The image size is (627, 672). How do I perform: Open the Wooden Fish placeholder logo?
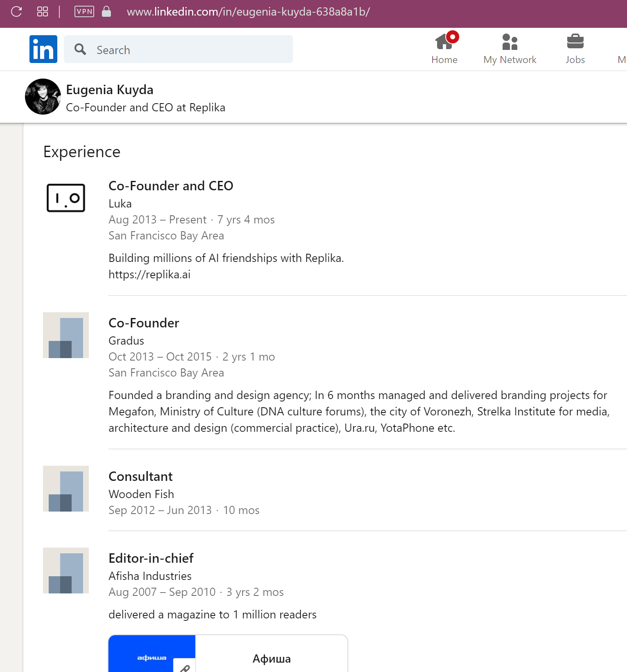tap(66, 489)
